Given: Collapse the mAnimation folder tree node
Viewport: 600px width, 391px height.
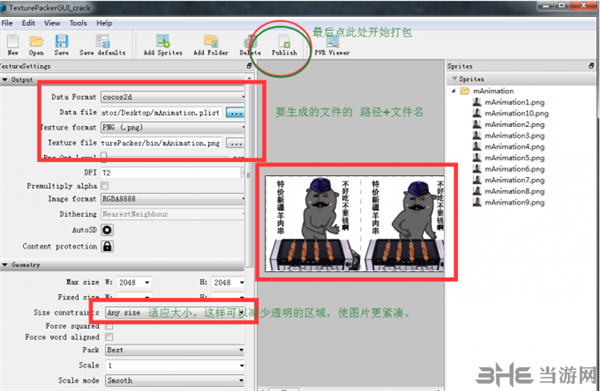Looking at the screenshot, I should coord(454,91).
